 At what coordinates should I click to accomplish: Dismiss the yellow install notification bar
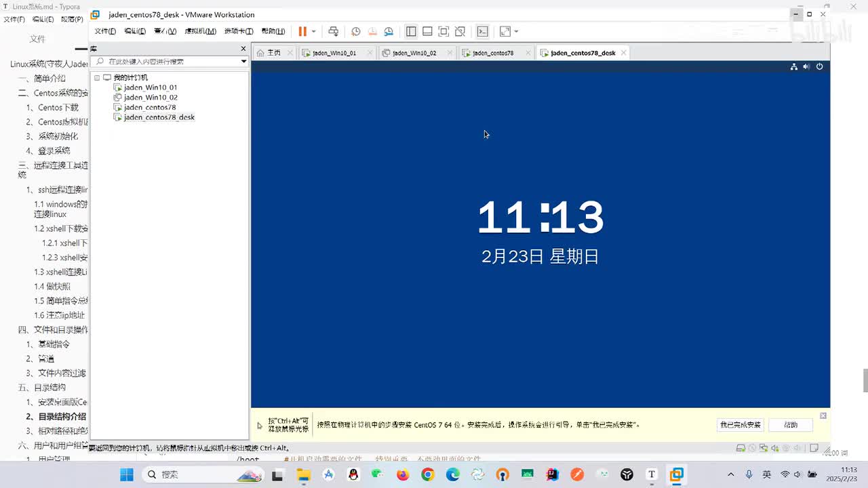tap(823, 415)
